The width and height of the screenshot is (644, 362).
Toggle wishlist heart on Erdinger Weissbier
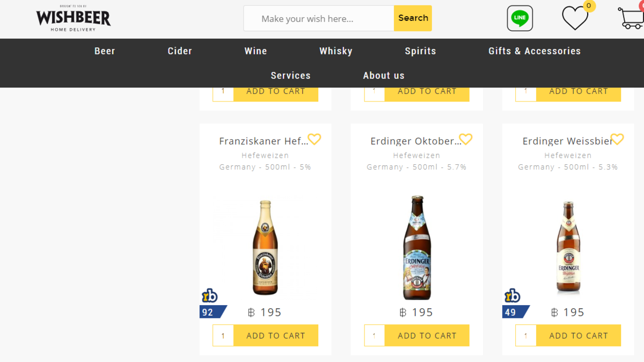(x=617, y=139)
